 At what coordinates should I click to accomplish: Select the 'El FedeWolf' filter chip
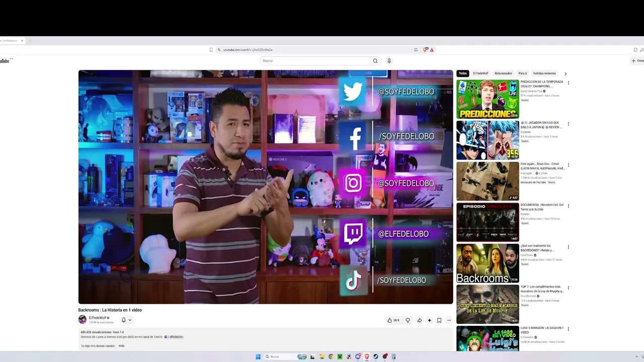click(480, 73)
